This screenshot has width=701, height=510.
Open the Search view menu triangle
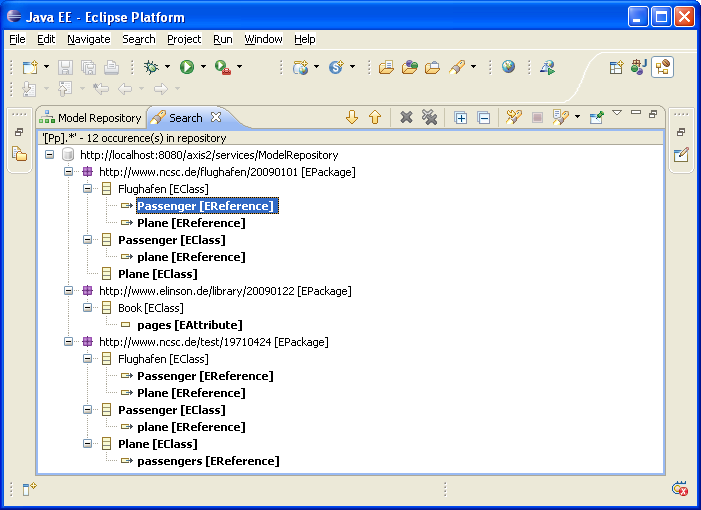click(617, 113)
